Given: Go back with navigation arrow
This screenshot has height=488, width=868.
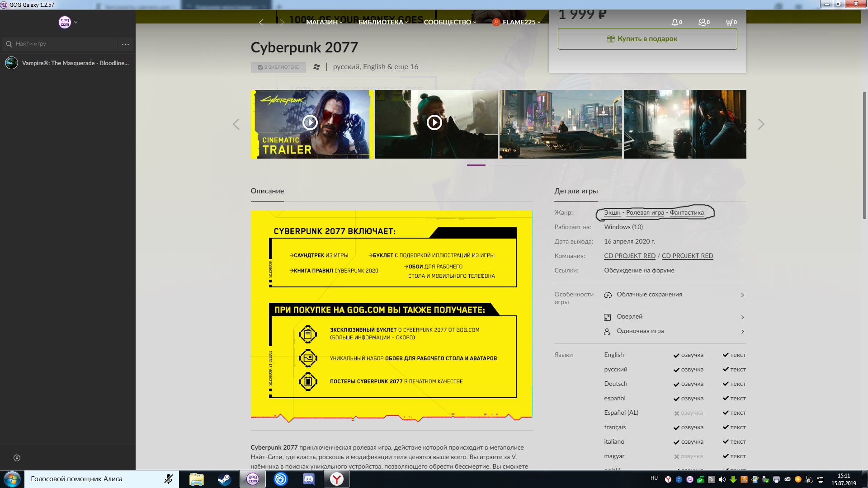Looking at the screenshot, I should [x=261, y=22].
